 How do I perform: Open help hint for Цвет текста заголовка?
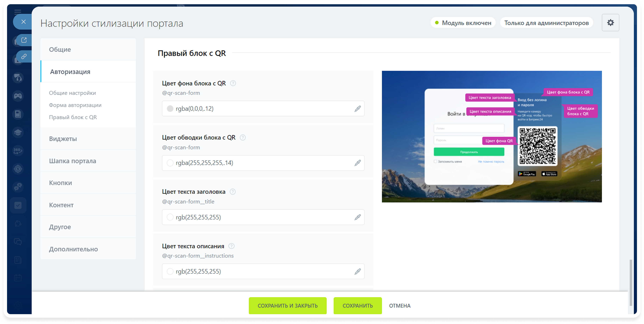pos(232,192)
